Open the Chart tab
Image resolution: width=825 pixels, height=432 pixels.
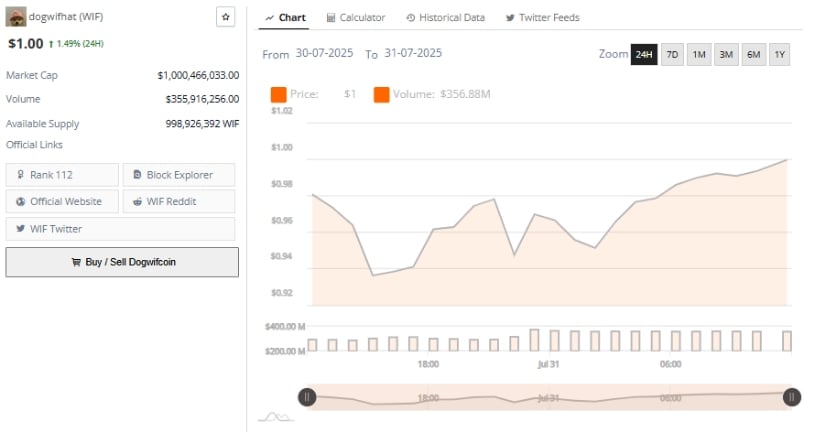tap(285, 18)
